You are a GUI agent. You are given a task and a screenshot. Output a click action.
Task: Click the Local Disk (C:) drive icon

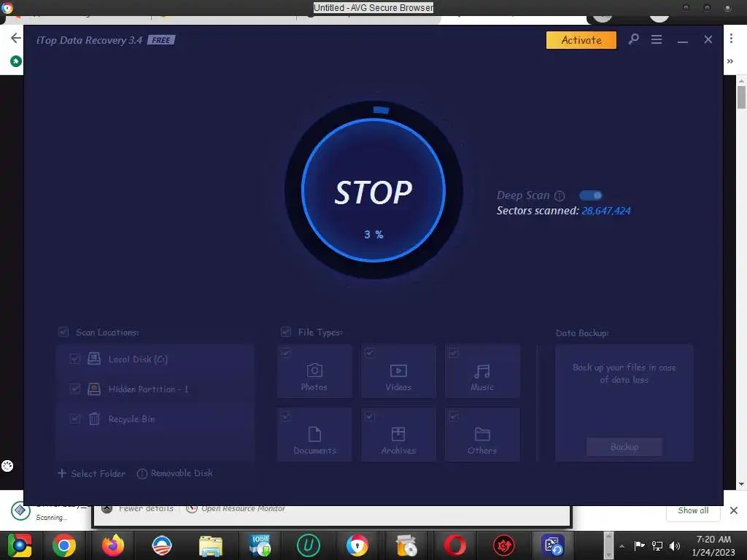coord(94,359)
